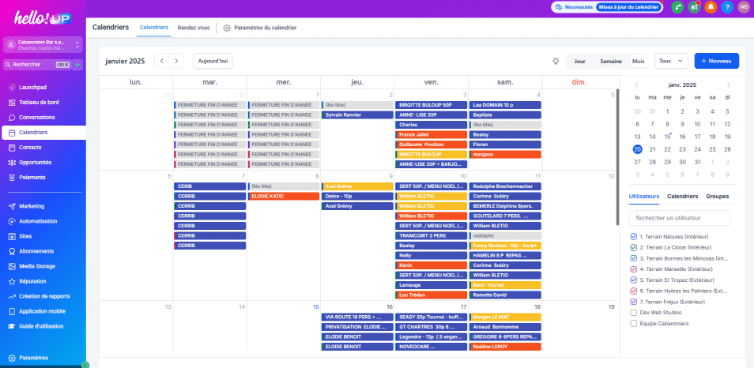
Task: Open the orange notifications bell
Action: click(710, 7)
